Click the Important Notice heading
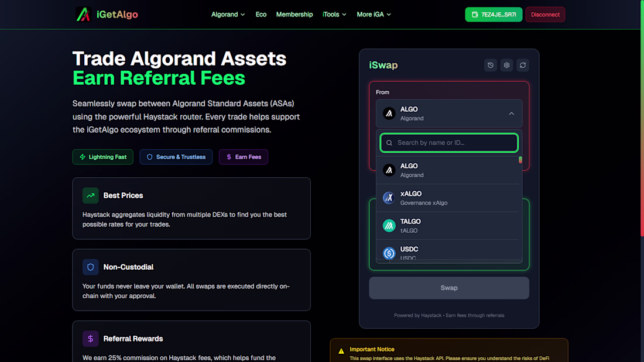The width and height of the screenshot is (644, 362). coord(372,349)
